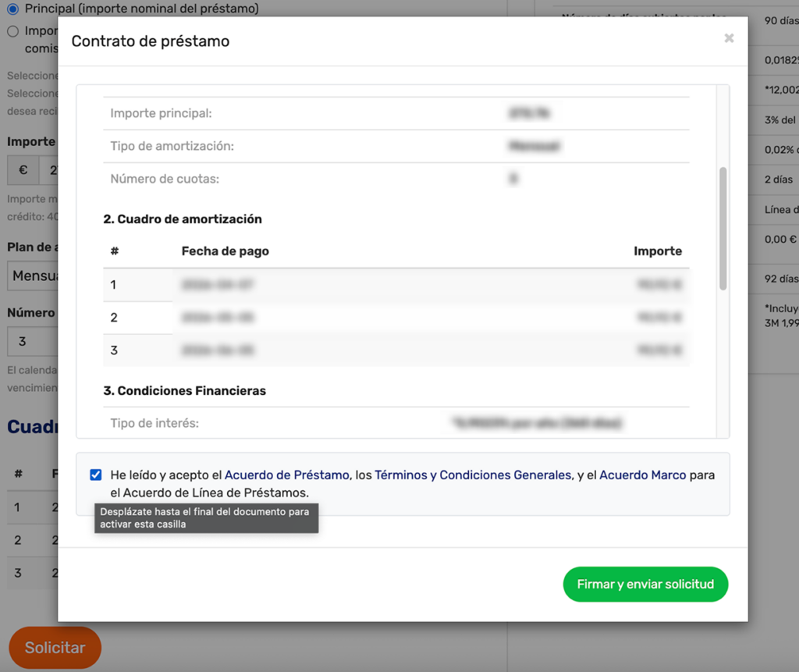Click the '3. Condiciones Financieras' section heading
Screen dimensions: 799x672
click(184, 391)
